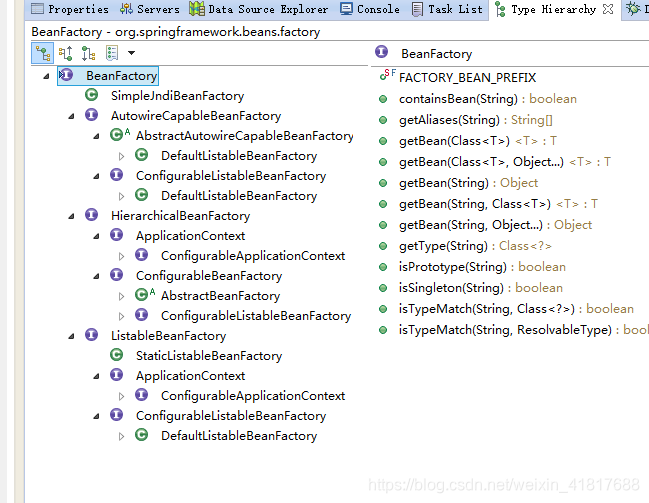
Task: Select getBean(String, Class<T>) method
Action: coord(498,204)
